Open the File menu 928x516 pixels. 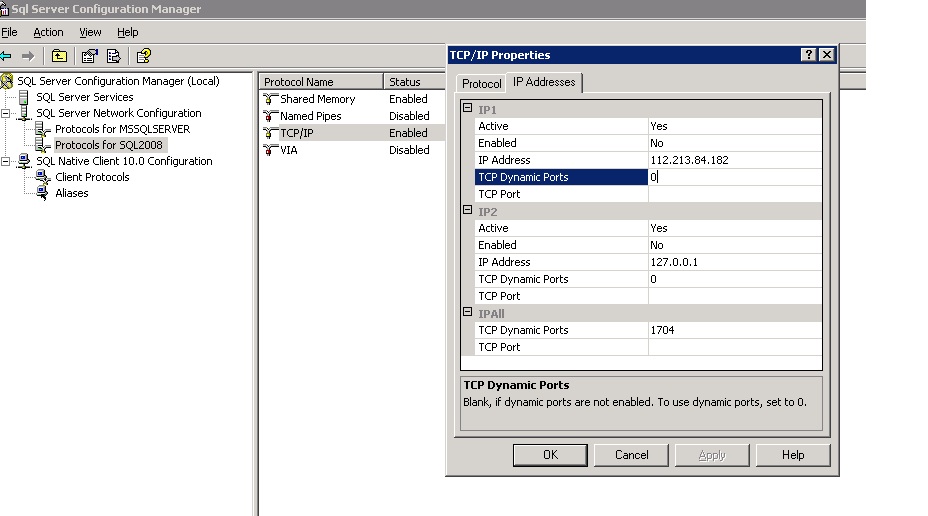point(9,32)
